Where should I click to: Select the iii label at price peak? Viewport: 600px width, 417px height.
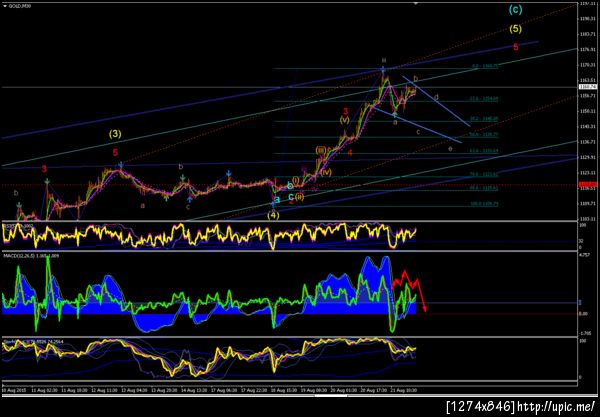383,60
